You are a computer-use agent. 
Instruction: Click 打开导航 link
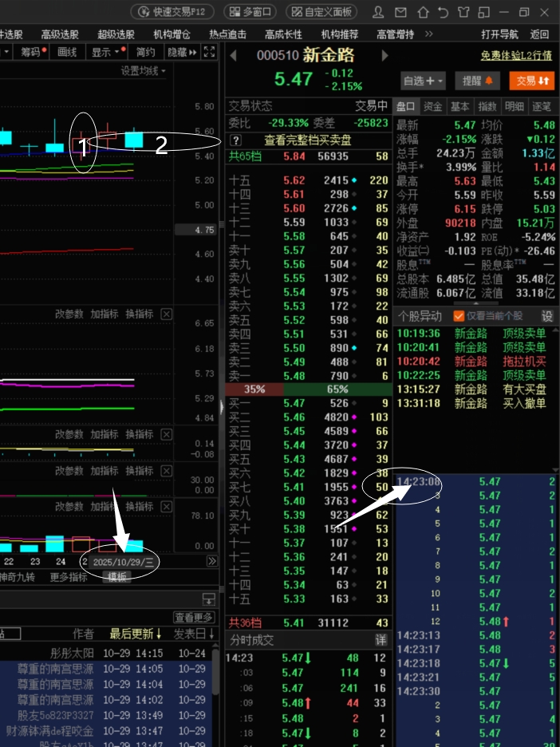pyautogui.click(x=499, y=34)
